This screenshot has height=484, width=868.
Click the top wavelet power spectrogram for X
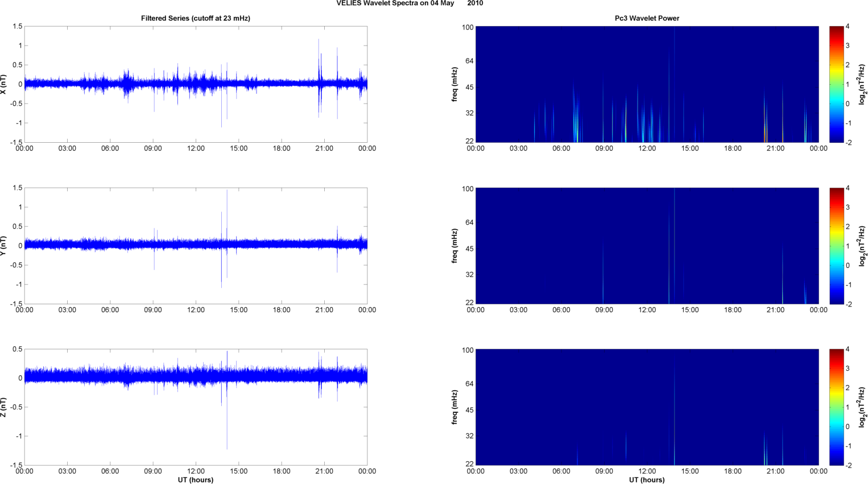647,84
